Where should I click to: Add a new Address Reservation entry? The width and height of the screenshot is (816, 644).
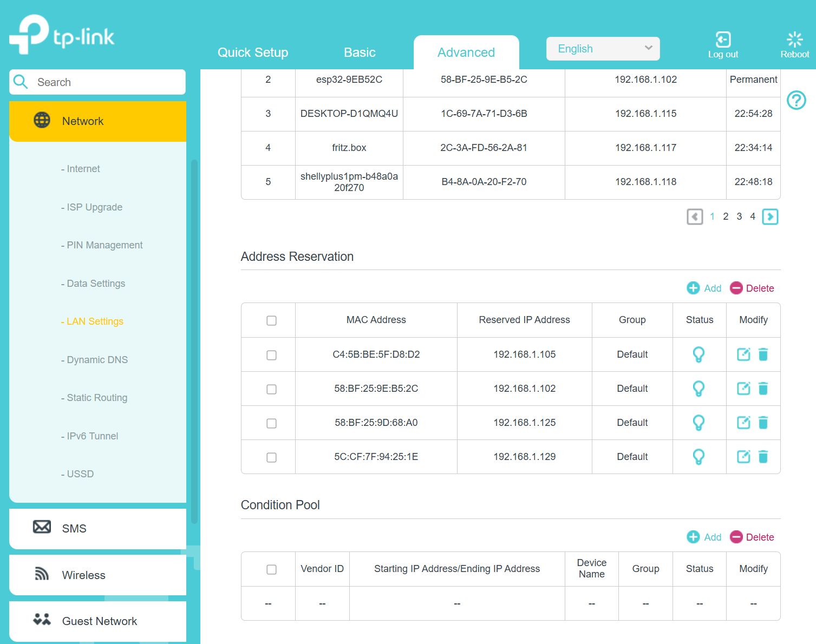(x=704, y=288)
